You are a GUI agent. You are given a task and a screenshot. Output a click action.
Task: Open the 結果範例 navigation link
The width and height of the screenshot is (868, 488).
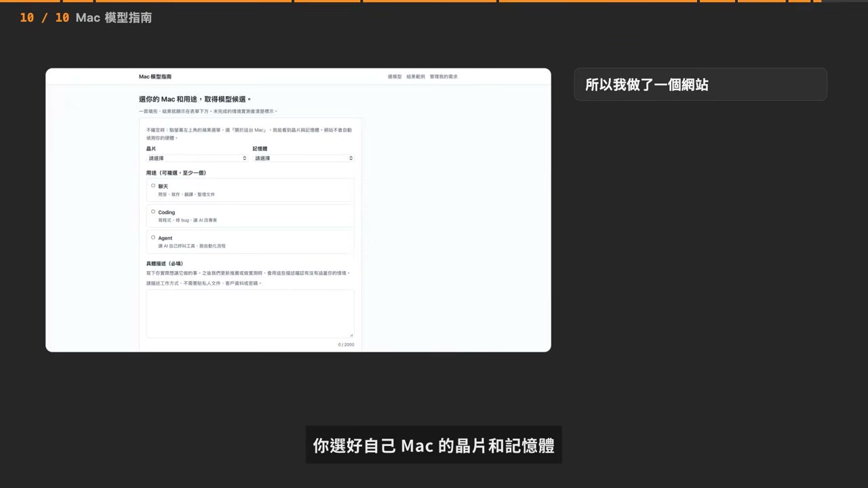point(416,77)
